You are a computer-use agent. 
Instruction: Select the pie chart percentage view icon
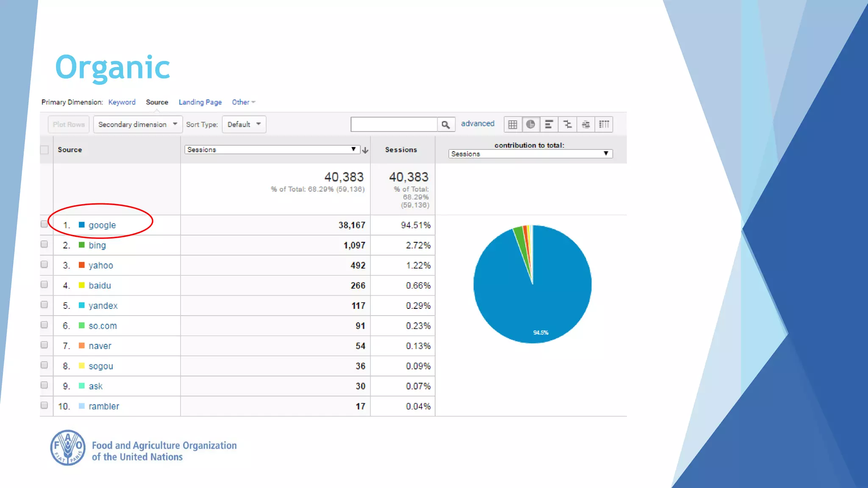coord(530,125)
